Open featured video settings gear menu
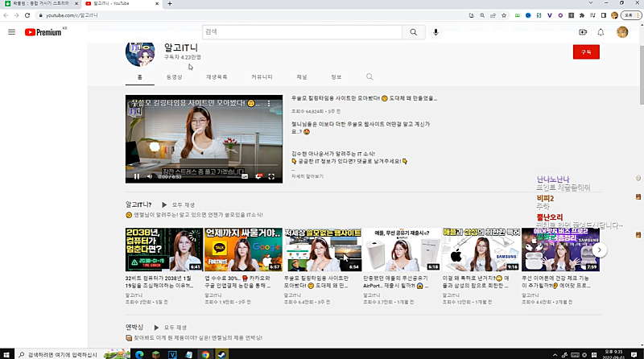644x359 pixels. click(x=258, y=176)
